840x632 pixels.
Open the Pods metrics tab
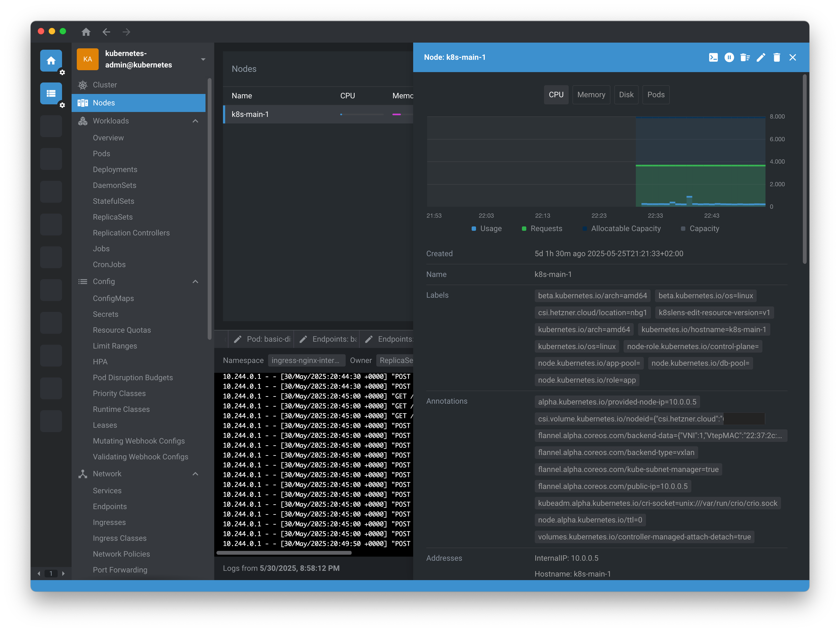pos(656,94)
